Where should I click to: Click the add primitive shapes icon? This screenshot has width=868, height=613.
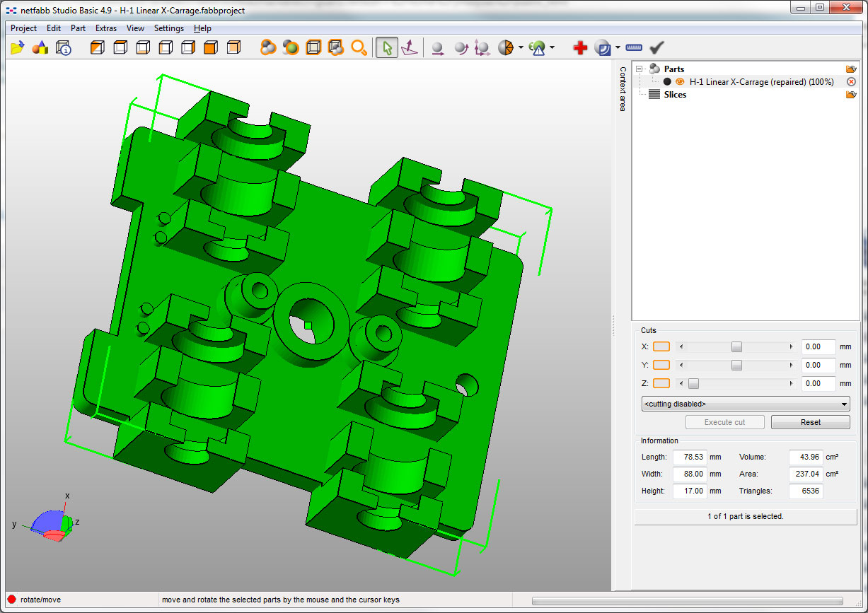click(40, 47)
